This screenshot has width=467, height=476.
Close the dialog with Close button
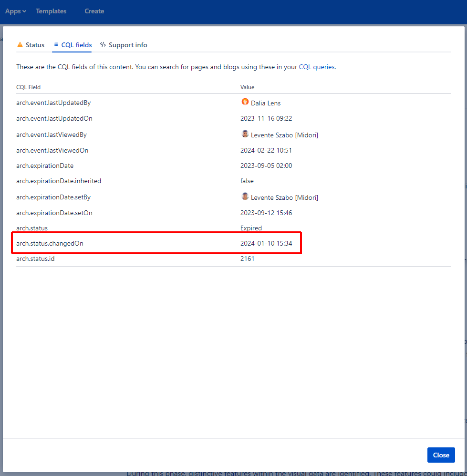[441, 455]
